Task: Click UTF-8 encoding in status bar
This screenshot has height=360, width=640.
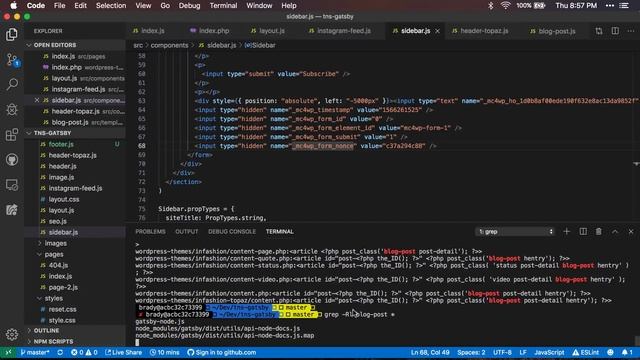Action: [502, 352]
